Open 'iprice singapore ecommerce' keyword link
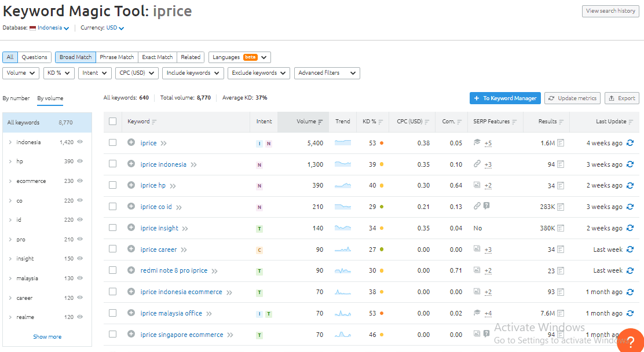This screenshot has width=644, height=352. [181, 335]
